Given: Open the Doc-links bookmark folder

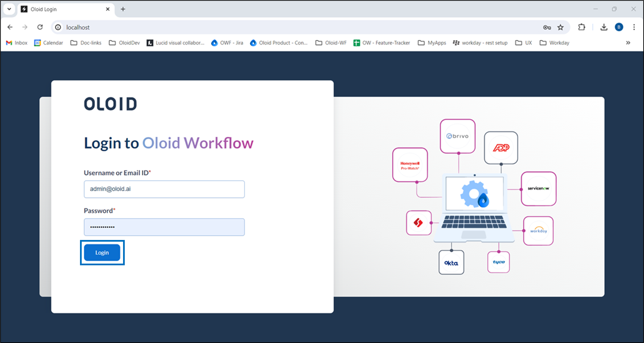Looking at the screenshot, I should [86, 43].
